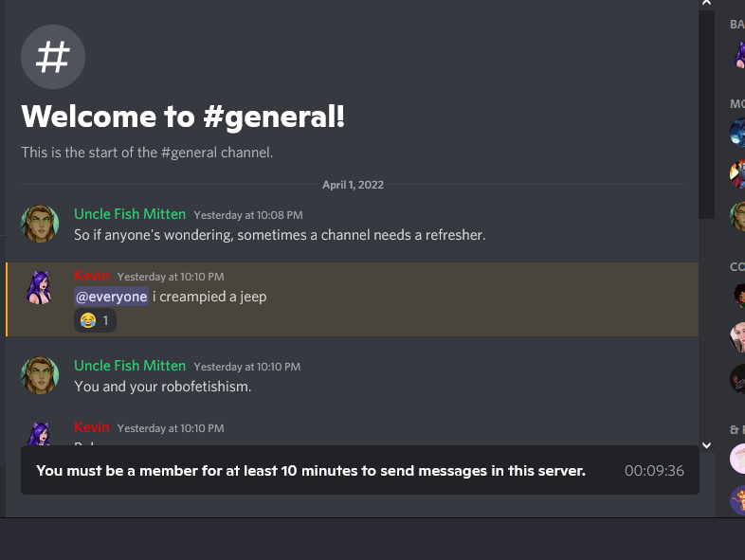The height and width of the screenshot is (560, 745).
Task: Open the first member avatar under MO heading
Action: click(x=737, y=133)
